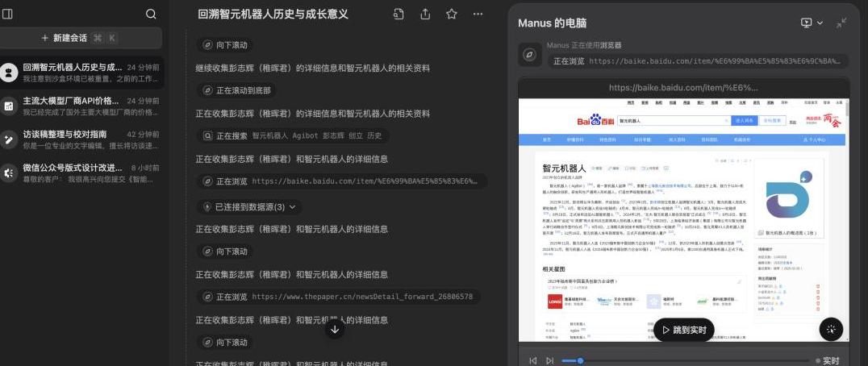Click the 跳到实时 jump to live button
Image resolution: width=868 pixels, height=366 pixels.
point(683,330)
